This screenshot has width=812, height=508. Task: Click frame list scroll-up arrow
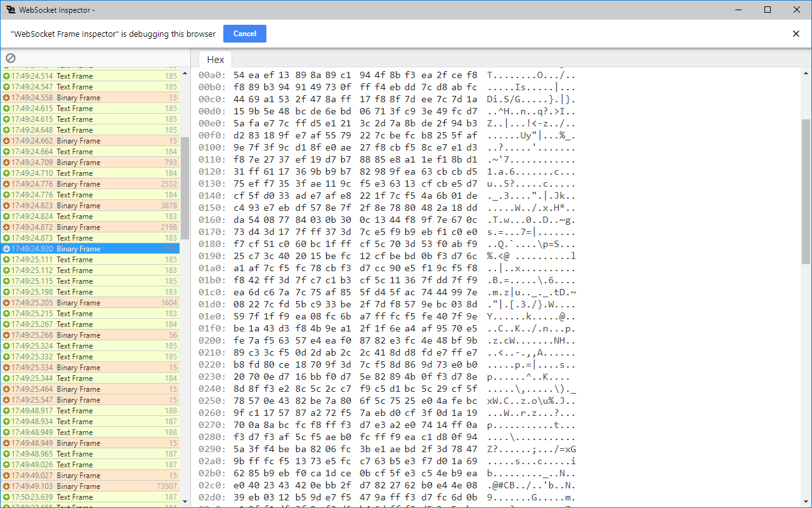[185, 74]
